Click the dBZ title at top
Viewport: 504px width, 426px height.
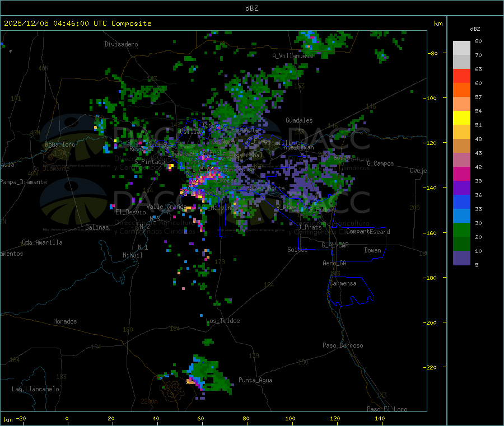coord(251,8)
